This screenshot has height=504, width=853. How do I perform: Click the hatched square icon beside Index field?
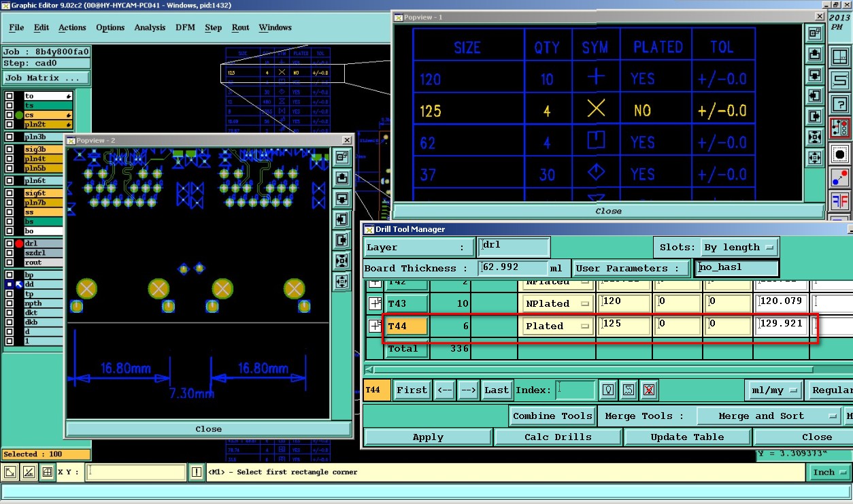(x=629, y=390)
